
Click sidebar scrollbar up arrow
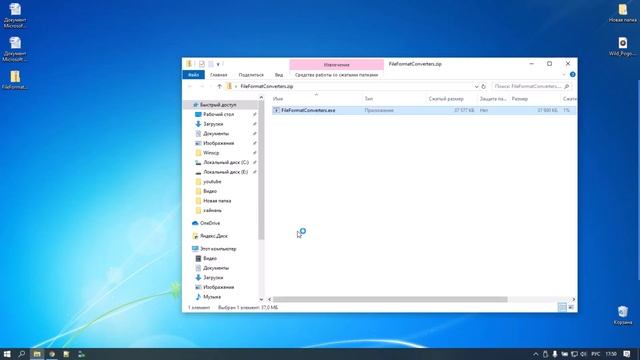(262, 97)
